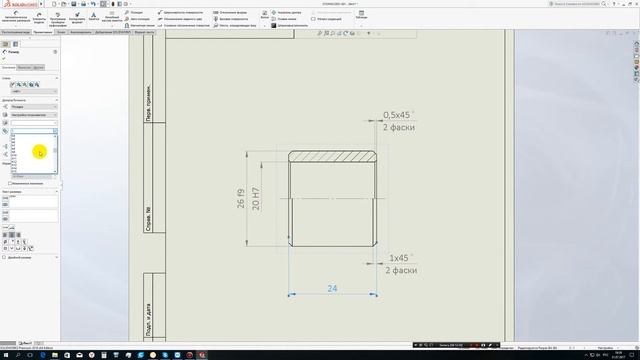The image size is (640, 360).
Task: Run the spell checker tool
Action: (x=58, y=18)
